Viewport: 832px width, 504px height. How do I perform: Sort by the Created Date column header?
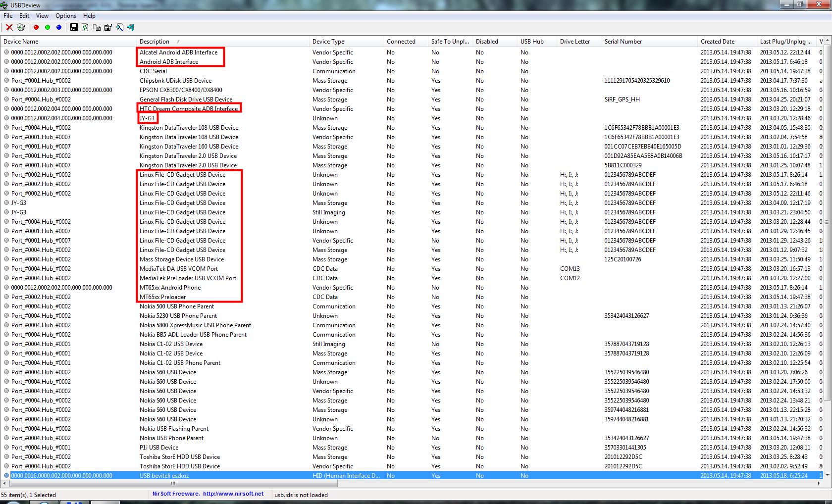click(x=727, y=42)
